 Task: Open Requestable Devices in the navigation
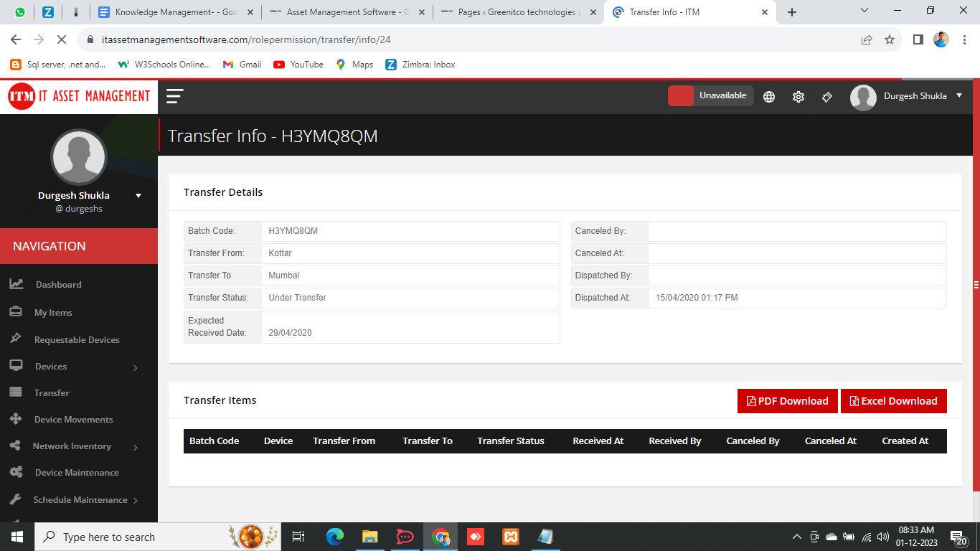[x=77, y=340]
